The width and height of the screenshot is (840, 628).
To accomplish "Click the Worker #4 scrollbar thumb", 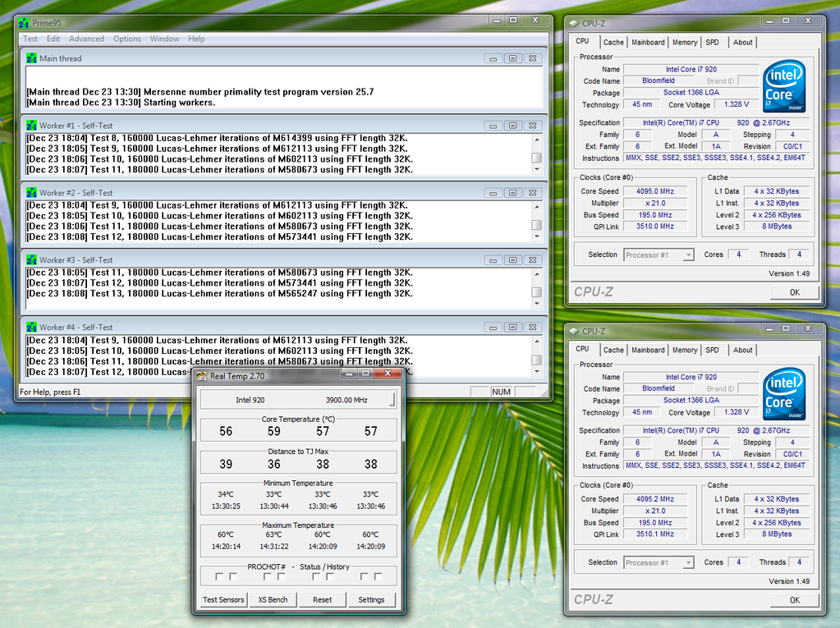I will (537, 360).
